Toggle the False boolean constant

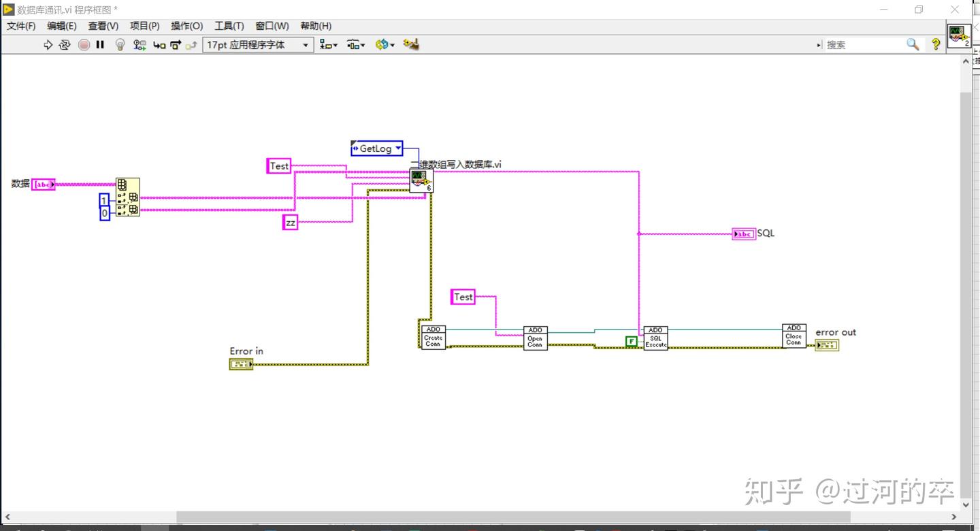click(x=632, y=341)
